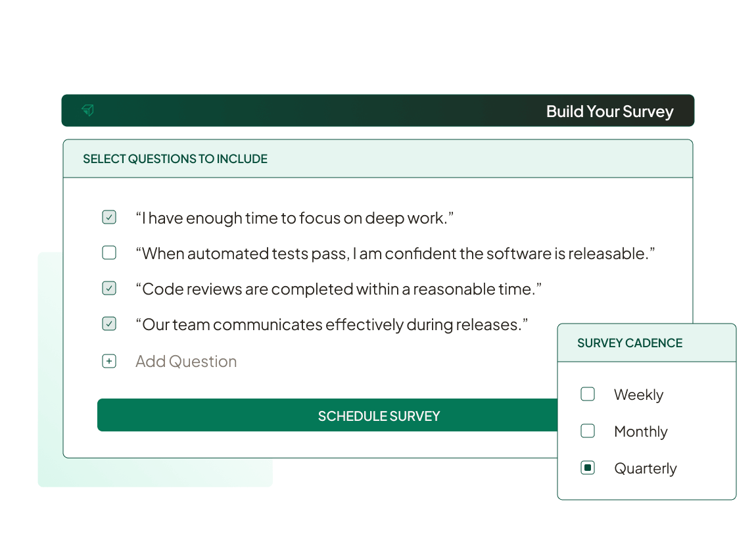Select the Monthly survey cadence

(587, 431)
